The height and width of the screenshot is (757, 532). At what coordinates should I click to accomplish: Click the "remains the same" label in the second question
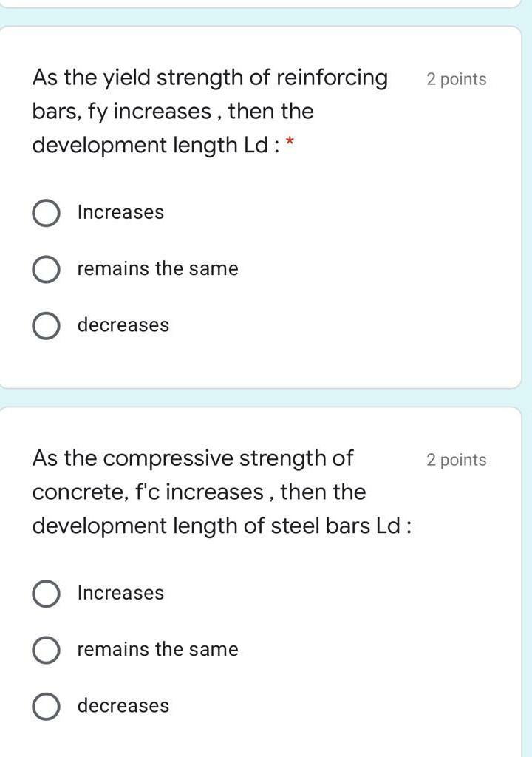tap(157, 649)
